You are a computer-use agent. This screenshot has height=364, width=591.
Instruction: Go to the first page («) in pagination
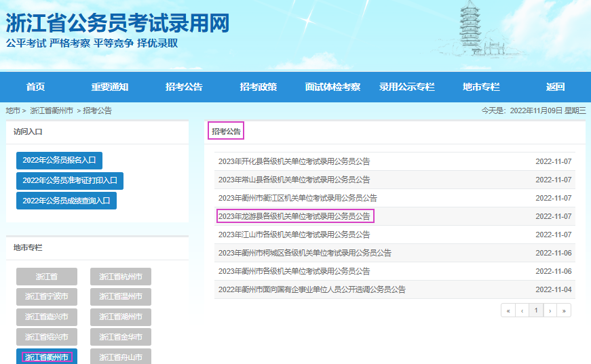pyautogui.click(x=508, y=310)
